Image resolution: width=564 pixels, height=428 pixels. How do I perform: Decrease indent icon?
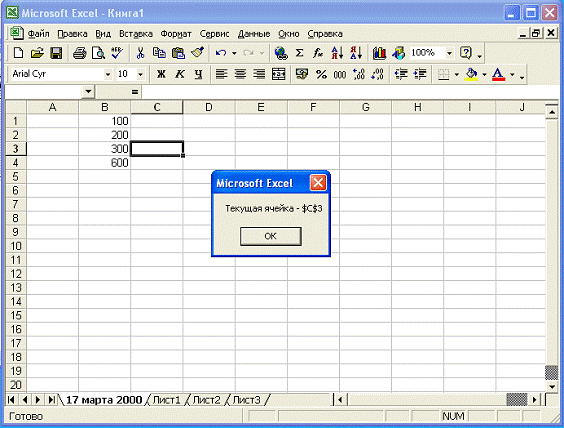401,74
